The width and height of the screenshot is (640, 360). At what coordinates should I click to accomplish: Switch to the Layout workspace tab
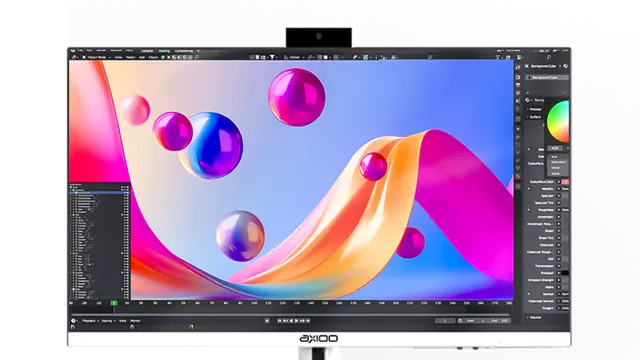coord(147,51)
